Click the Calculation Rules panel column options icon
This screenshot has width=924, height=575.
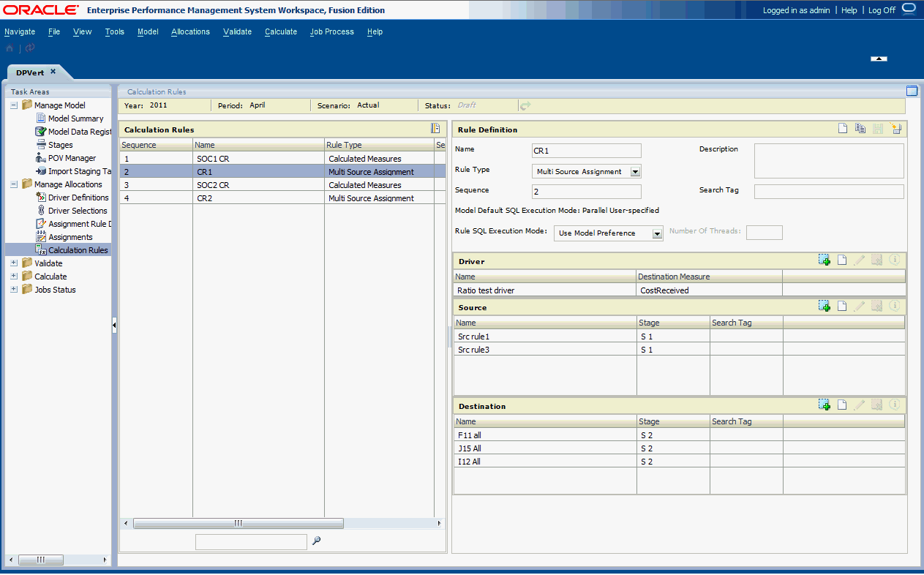(435, 129)
